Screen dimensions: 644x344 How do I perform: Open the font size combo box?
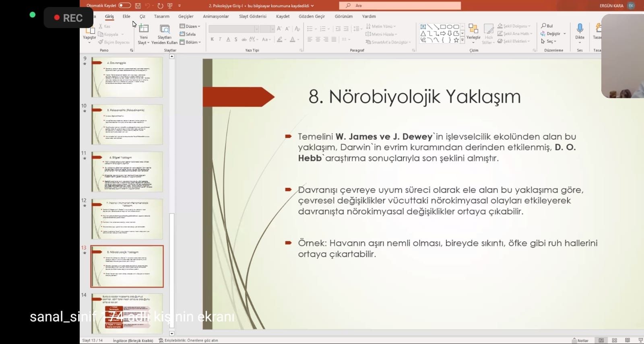[267, 29]
